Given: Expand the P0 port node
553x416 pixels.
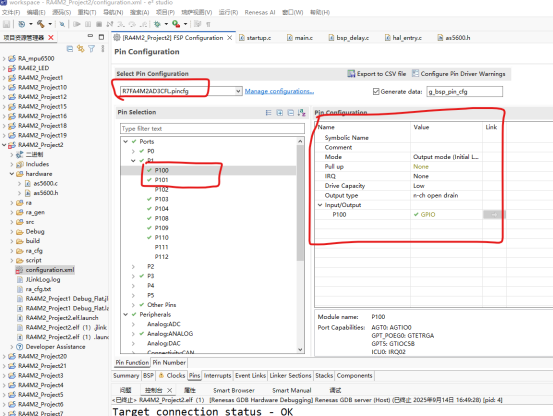Looking at the screenshot, I should point(133,151).
